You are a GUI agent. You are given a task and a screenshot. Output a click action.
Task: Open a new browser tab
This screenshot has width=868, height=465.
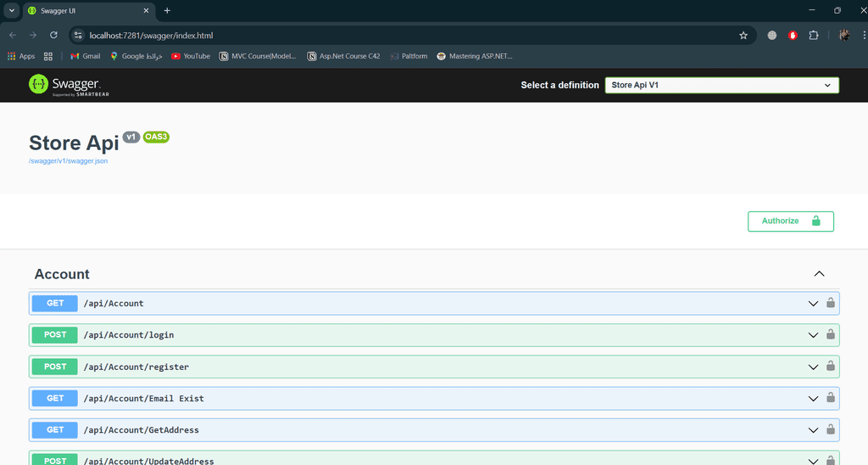[x=167, y=10]
